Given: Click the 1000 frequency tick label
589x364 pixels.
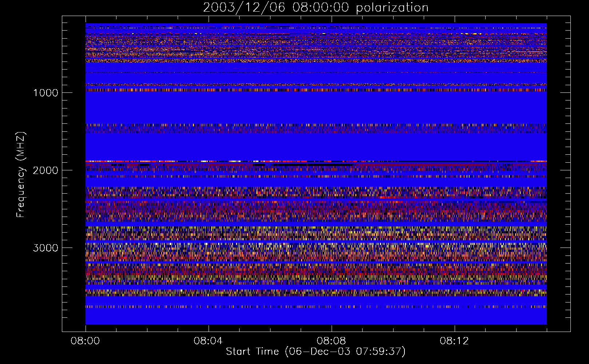Looking at the screenshot, I should 46,93.
